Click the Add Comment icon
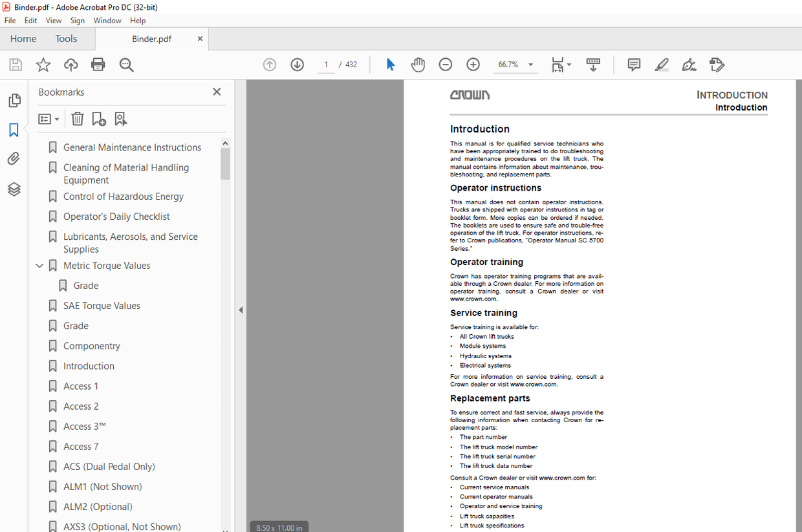The height and width of the screenshot is (532, 802). tap(633, 65)
